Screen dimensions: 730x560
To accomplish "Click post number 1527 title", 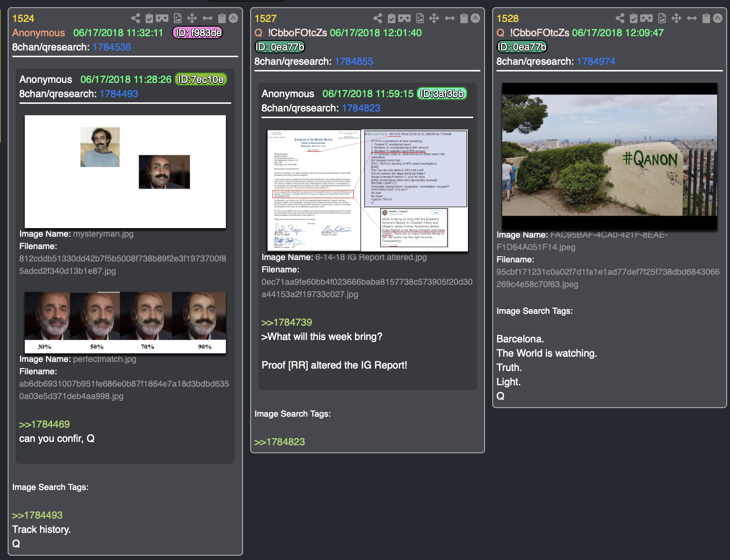I will [265, 19].
